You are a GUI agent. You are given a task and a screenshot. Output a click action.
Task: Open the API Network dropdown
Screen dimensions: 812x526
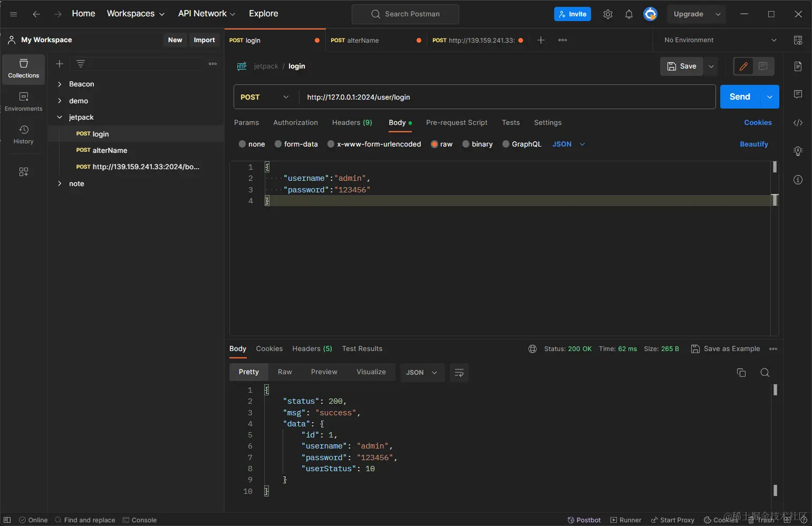click(x=207, y=14)
